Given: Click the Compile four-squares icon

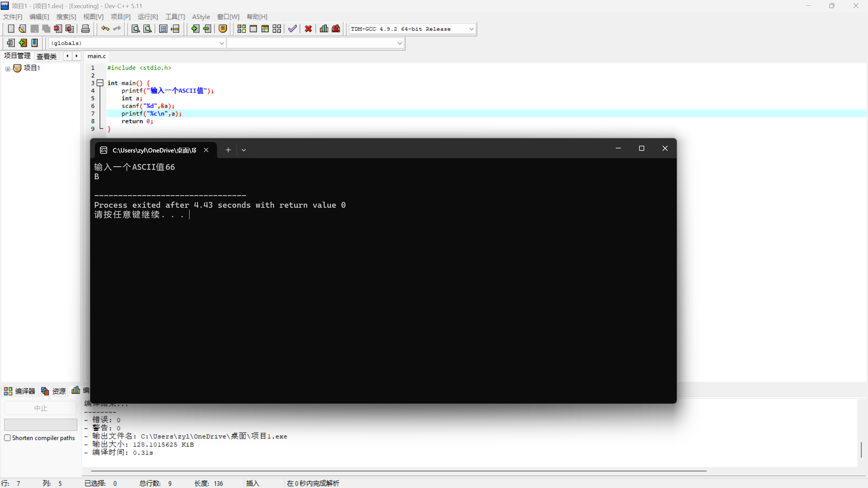Looking at the screenshot, I should [x=241, y=29].
